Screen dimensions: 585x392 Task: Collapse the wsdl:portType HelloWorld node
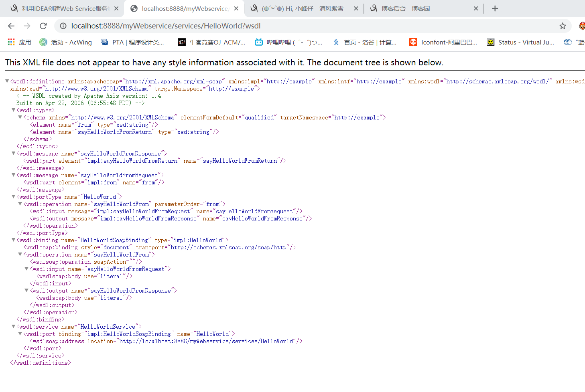click(13, 196)
